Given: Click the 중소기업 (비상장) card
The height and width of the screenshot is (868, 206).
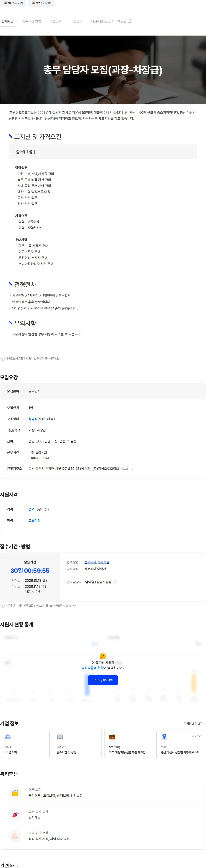Looking at the screenshot, I should [77, 744].
